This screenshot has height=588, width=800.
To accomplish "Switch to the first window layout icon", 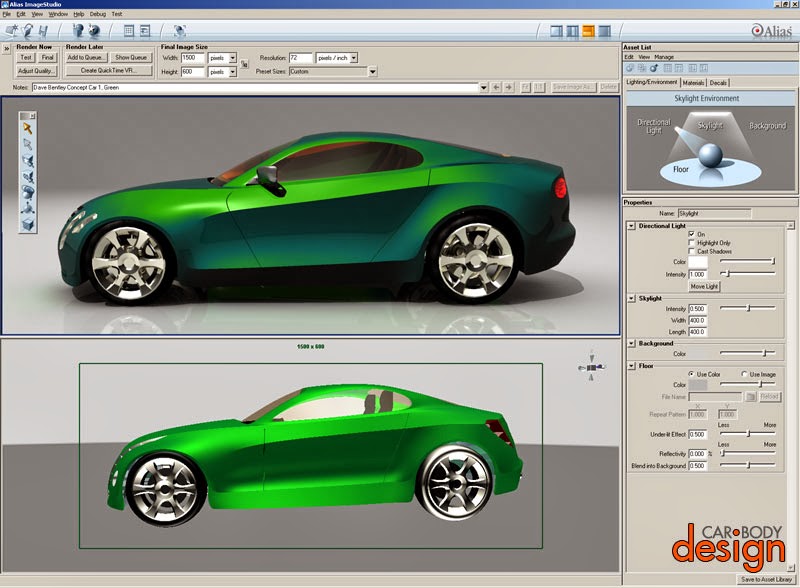I will tap(556, 31).
